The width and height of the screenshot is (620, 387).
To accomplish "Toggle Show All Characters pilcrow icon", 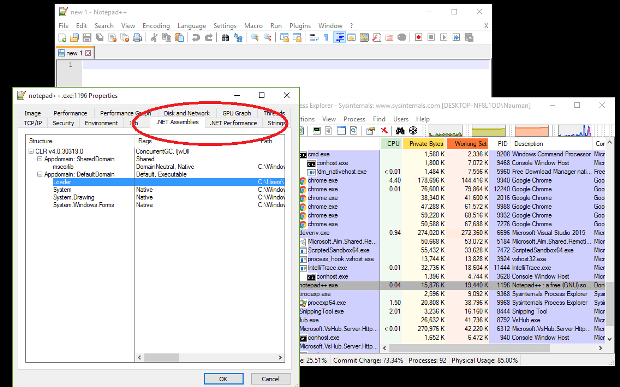I will pos(326,38).
